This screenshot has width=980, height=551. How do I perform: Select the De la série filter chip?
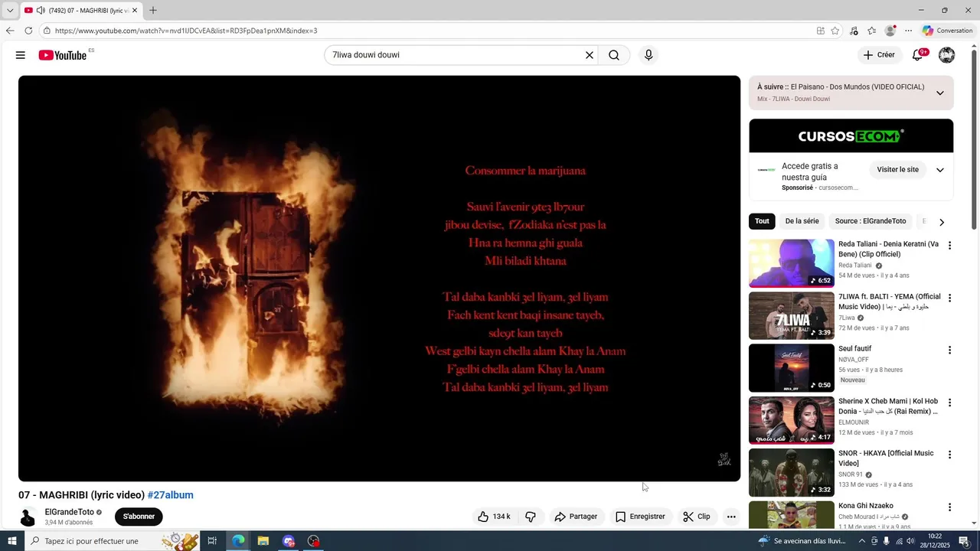click(802, 221)
